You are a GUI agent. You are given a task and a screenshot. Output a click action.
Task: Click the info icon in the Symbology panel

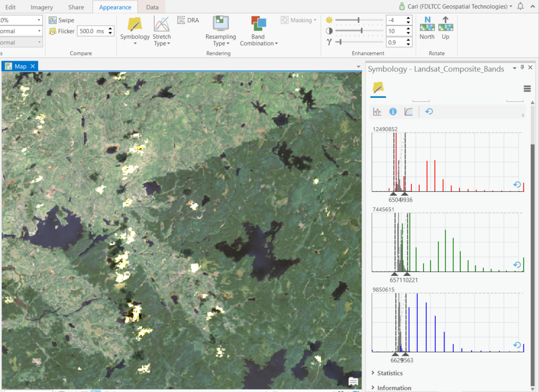(x=393, y=111)
